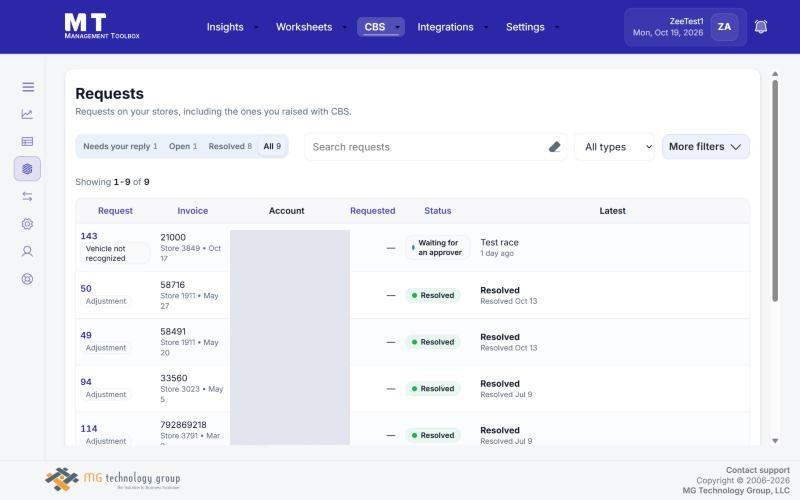Open request number 143
The height and width of the screenshot is (500, 800).
(x=89, y=236)
